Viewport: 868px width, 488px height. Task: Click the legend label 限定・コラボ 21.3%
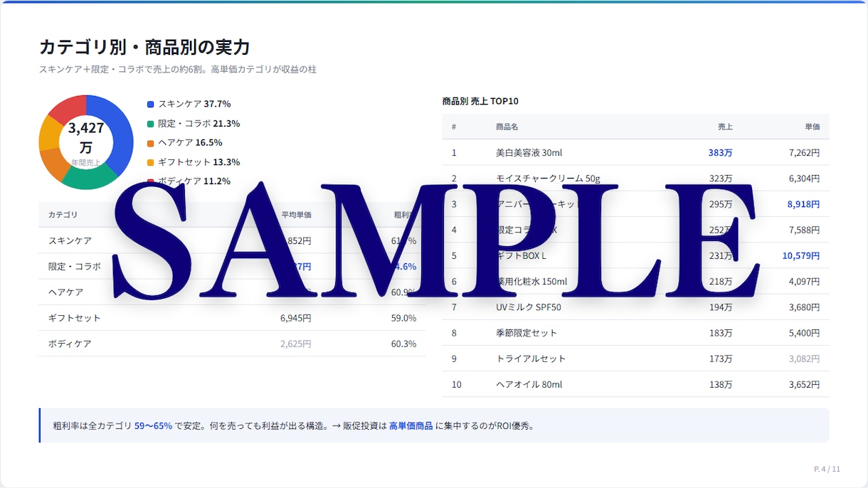[199, 124]
